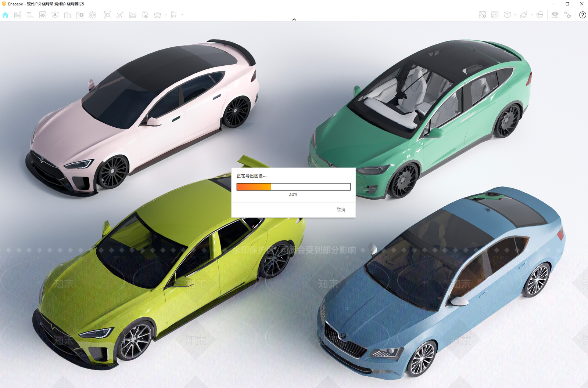Viewport: 588px width, 388px height.
Task: Click the orange export progress bar
Action: [x=293, y=187]
